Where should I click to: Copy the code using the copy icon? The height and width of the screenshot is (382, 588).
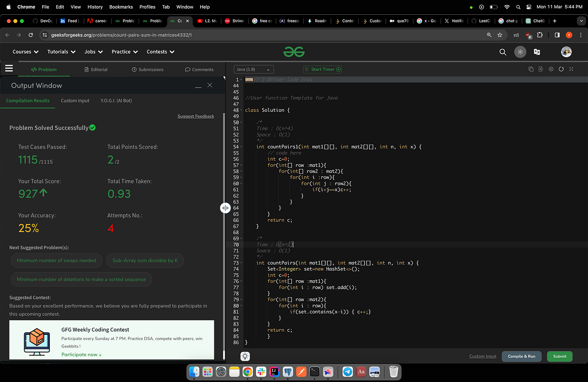pyautogui.click(x=531, y=69)
